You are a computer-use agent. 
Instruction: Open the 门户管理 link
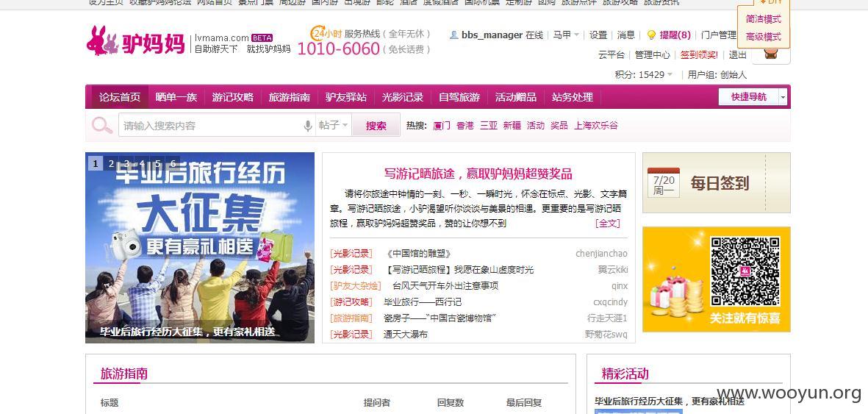click(x=719, y=35)
